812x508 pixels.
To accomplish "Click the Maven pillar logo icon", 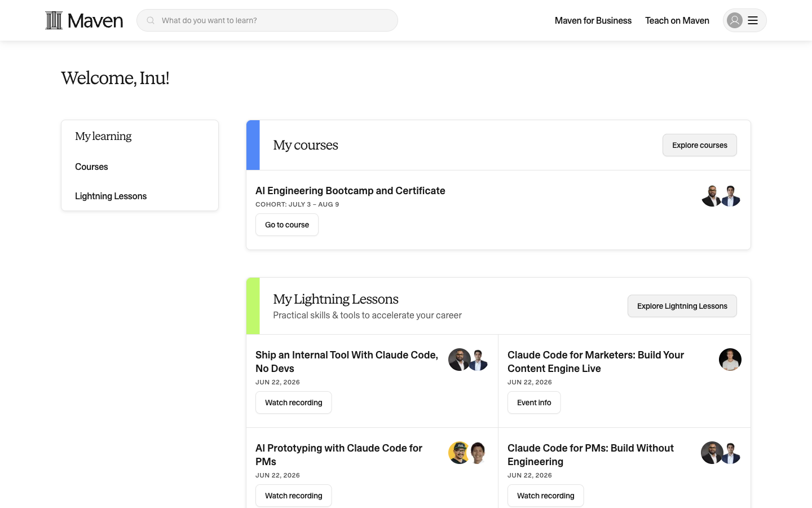I will (54, 20).
